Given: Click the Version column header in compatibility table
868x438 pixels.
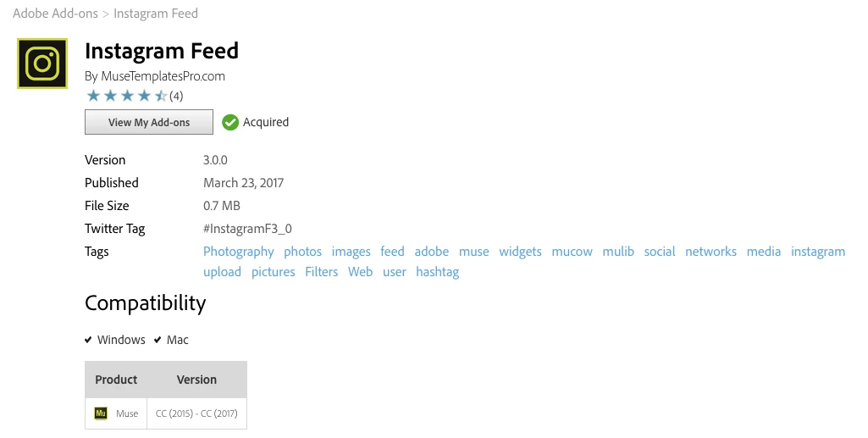Looking at the screenshot, I should (x=196, y=380).
